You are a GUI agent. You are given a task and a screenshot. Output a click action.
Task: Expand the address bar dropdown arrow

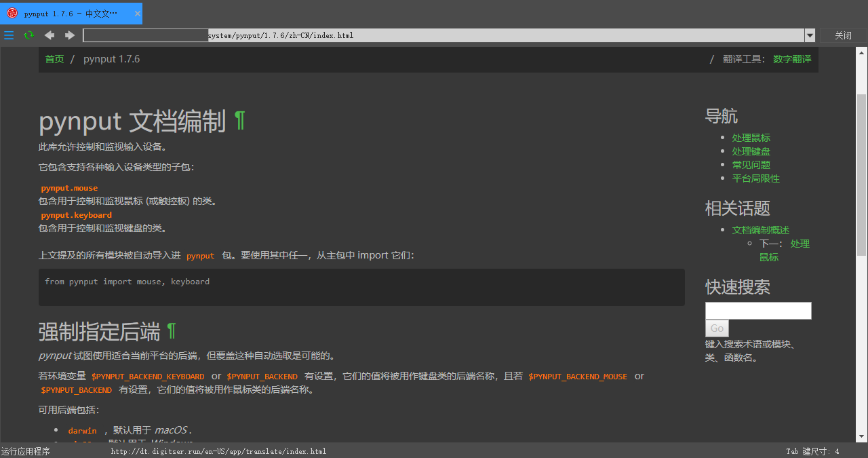(810, 35)
